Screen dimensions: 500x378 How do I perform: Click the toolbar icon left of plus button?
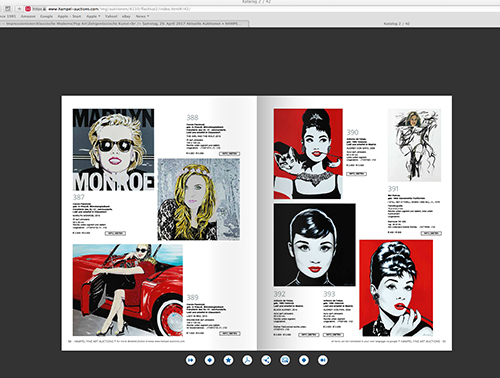(8, 9)
